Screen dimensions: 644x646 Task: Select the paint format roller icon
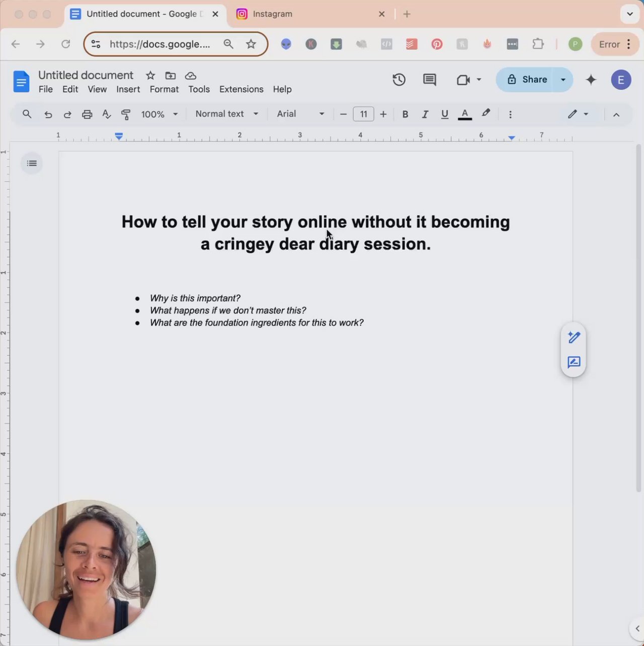click(x=126, y=114)
